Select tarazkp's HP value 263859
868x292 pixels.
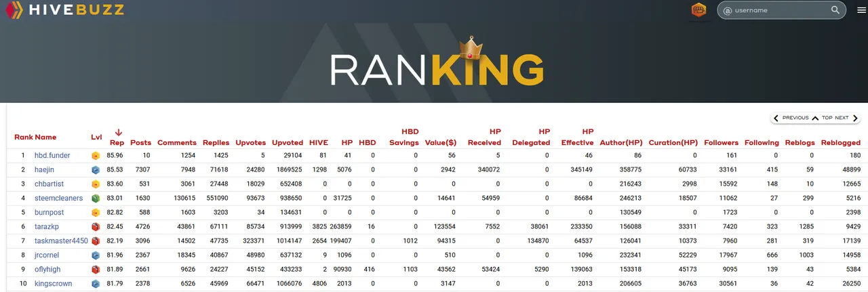(x=341, y=226)
